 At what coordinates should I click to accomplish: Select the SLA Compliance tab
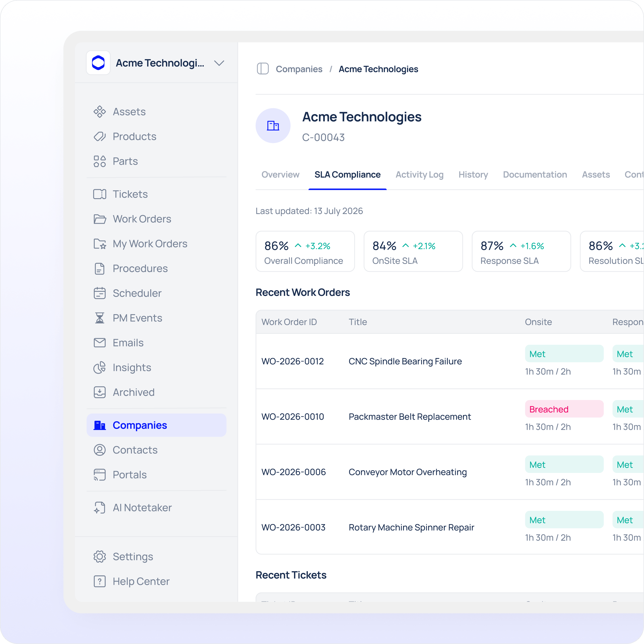click(x=347, y=175)
